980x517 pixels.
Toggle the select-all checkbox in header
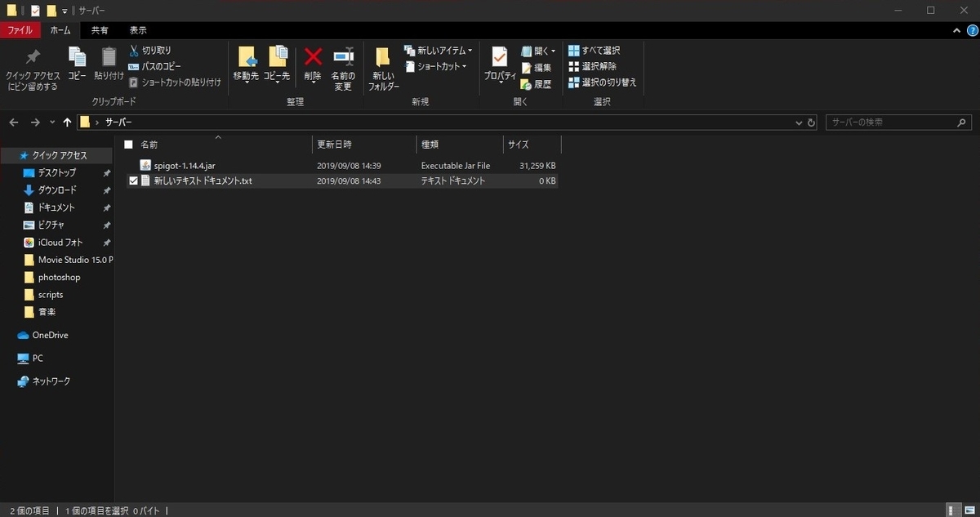[128, 144]
